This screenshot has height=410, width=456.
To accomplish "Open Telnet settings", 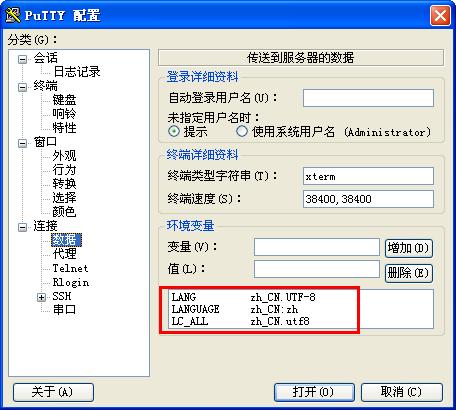I will (70, 268).
